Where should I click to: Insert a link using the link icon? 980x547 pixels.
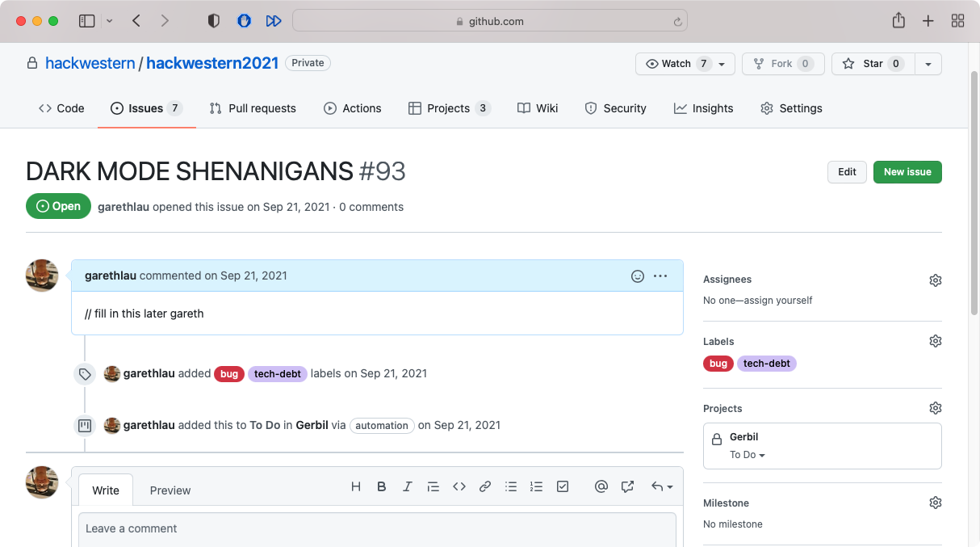[x=485, y=486]
